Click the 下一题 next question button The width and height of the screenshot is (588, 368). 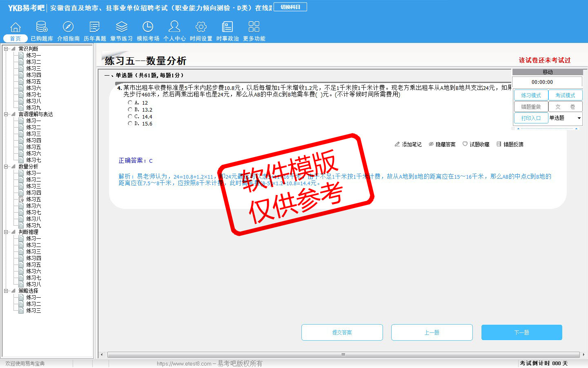click(x=521, y=332)
